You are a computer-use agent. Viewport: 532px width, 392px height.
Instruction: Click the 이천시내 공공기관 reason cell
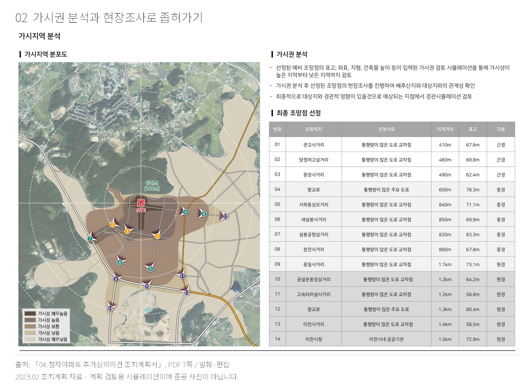386,339
